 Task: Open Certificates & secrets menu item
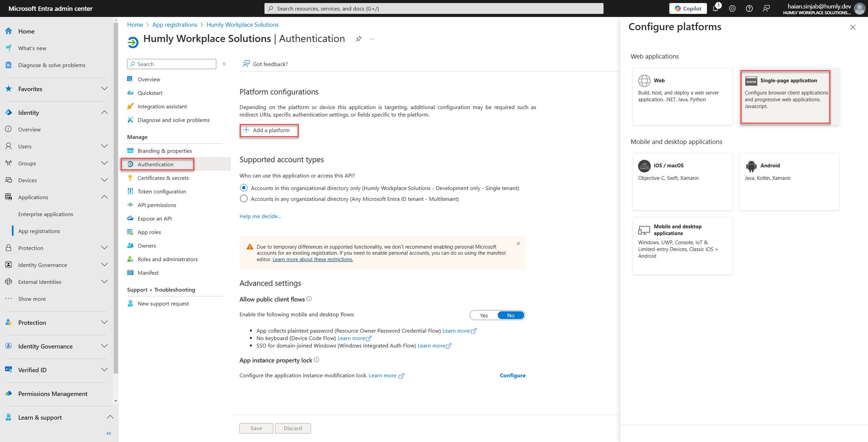(x=163, y=178)
